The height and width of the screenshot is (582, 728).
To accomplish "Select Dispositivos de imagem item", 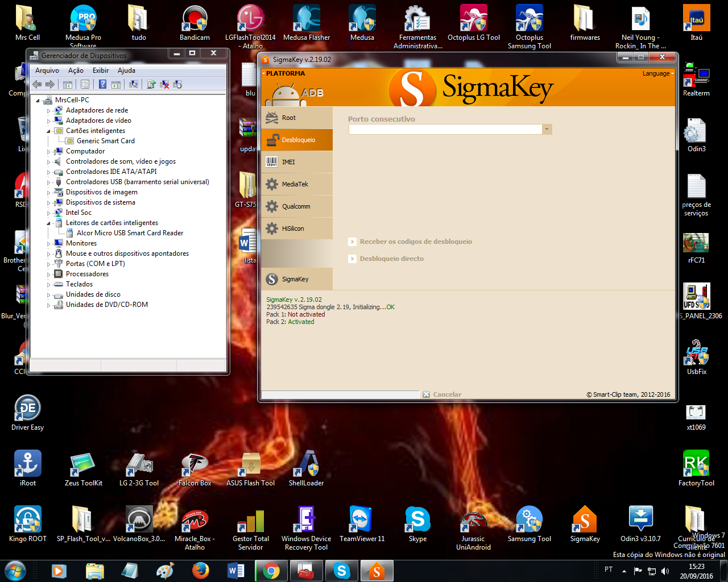I will 102,192.
